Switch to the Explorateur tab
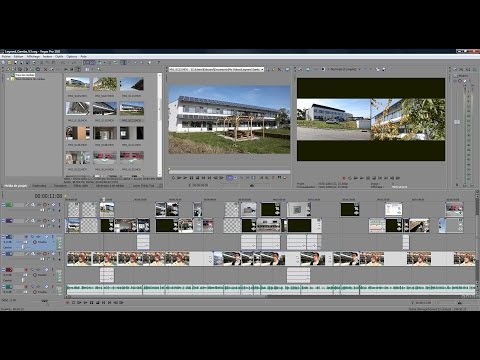Viewport: 480px width, 360px height. 39,186
